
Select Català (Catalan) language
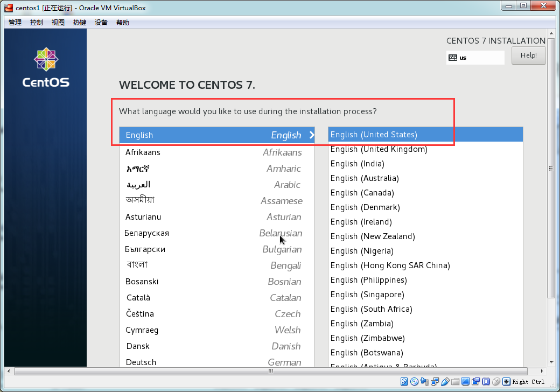(217, 298)
